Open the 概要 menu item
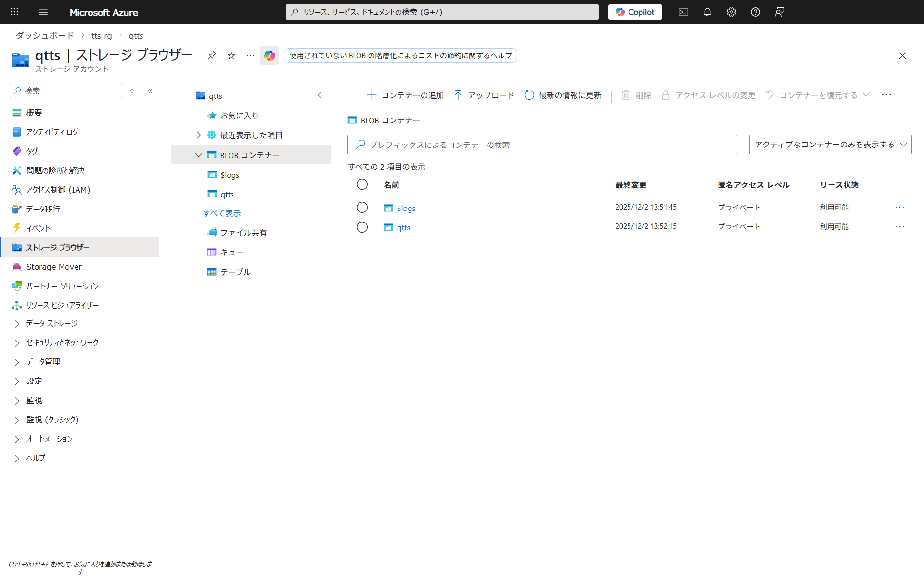924x578 pixels. (34, 113)
